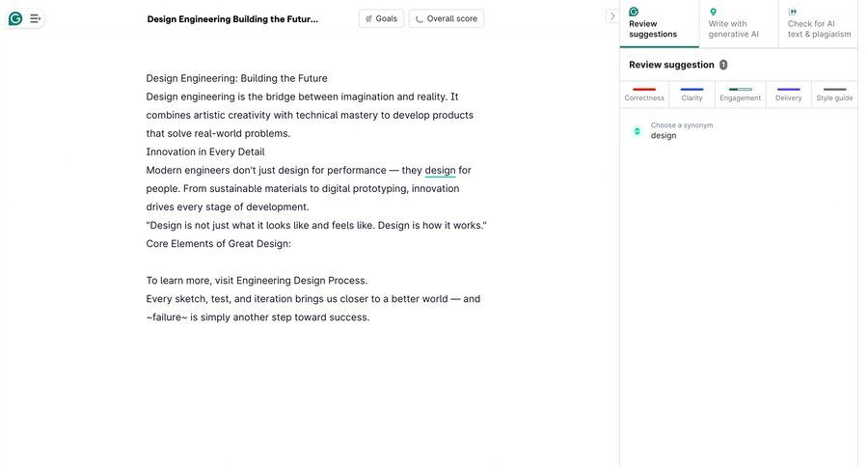This screenshot has height=467, width=868.
Task: Click the Grammarly logo icon
Action: pyautogui.click(x=15, y=19)
